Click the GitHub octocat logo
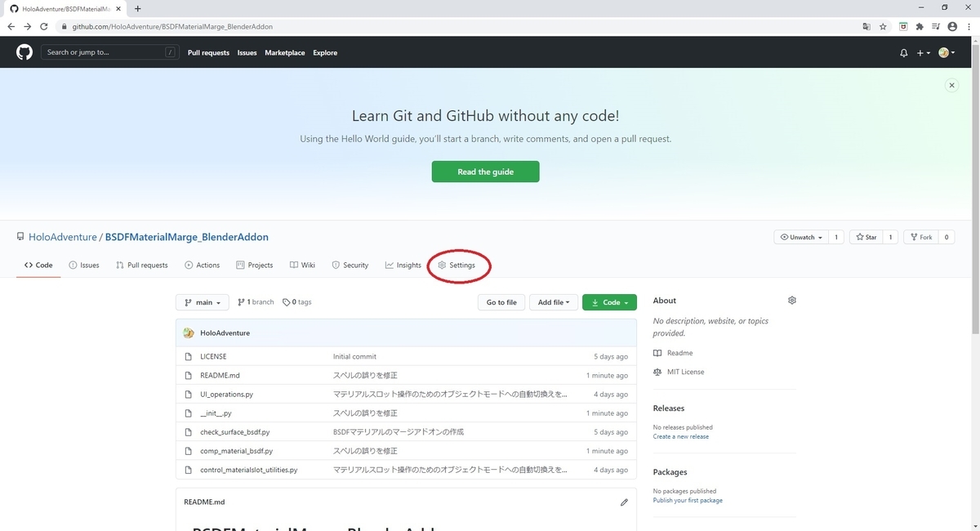 coord(24,52)
